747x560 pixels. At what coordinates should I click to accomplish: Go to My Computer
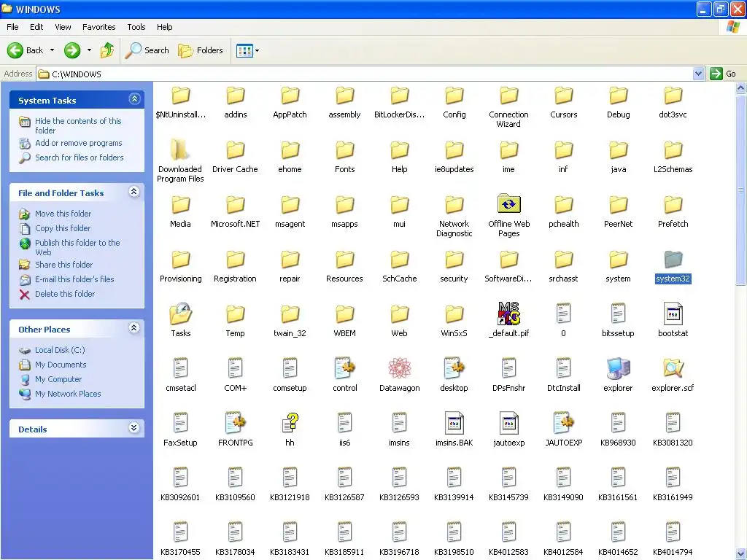click(58, 379)
